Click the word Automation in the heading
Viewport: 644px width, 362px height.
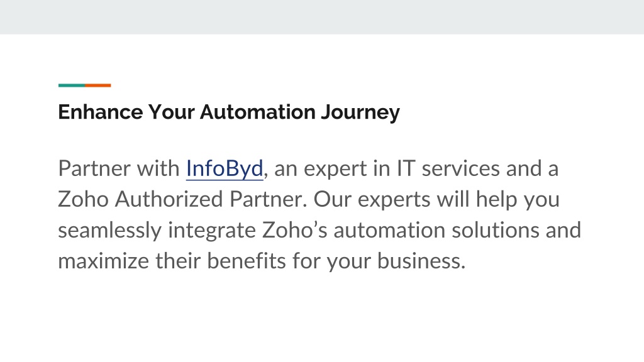(x=257, y=112)
